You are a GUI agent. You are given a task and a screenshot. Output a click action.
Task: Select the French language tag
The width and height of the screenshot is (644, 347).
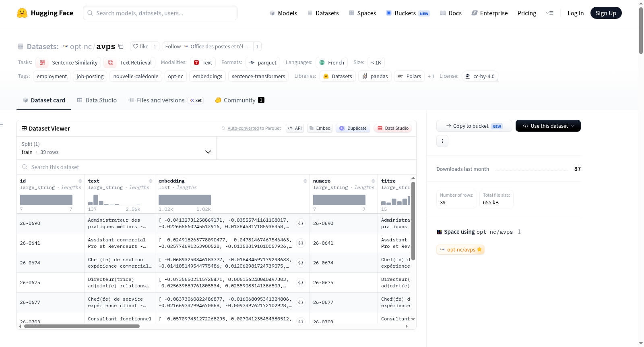[332, 62]
